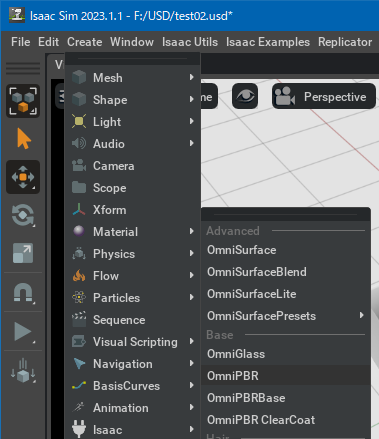
Task: Expand the Visual Scripting submenu arrow
Action: point(192,341)
